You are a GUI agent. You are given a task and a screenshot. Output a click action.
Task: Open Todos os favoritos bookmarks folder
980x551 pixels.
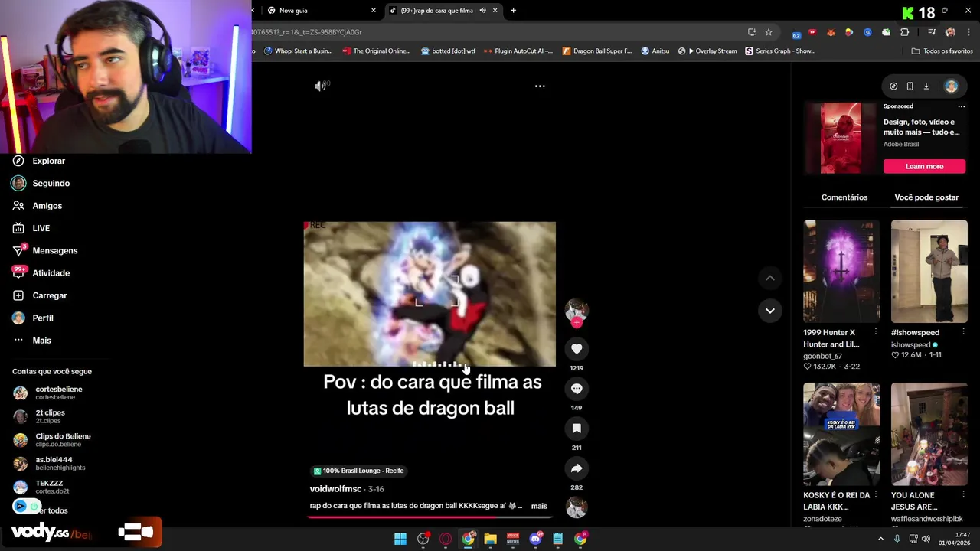(942, 51)
